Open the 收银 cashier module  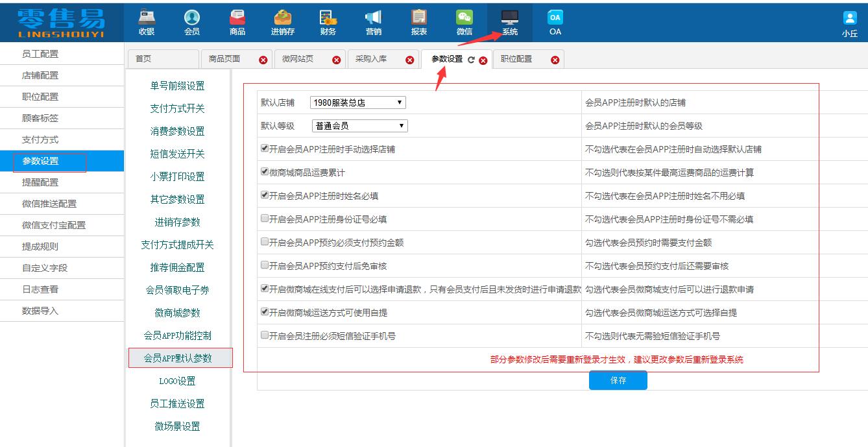point(147,22)
